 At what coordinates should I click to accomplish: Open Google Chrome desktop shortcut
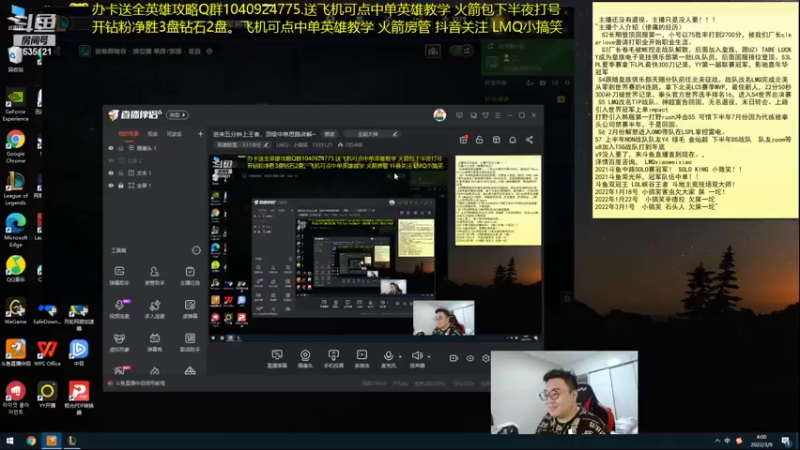[x=15, y=146]
